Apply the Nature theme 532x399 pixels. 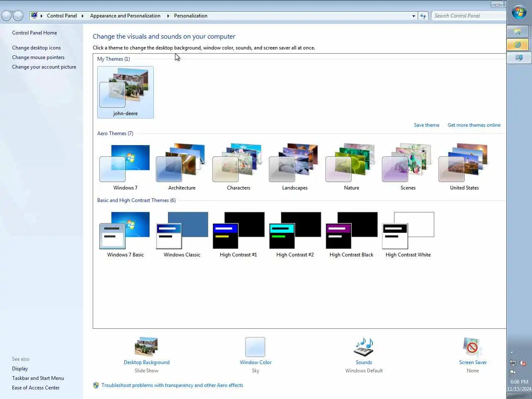point(352,167)
